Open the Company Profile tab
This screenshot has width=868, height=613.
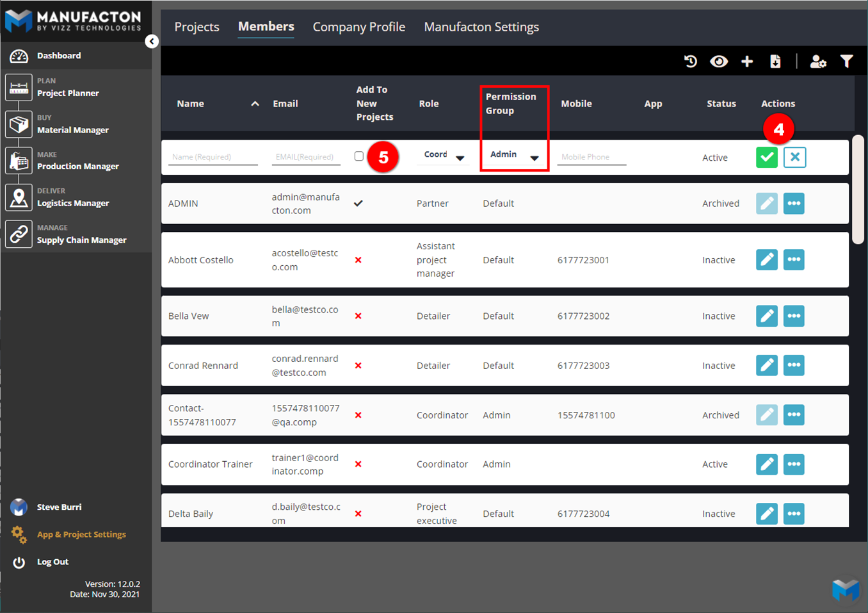[358, 27]
